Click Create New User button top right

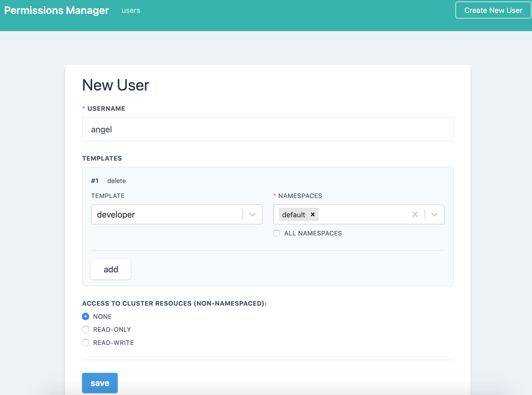pyautogui.click(x=493, y=10)
